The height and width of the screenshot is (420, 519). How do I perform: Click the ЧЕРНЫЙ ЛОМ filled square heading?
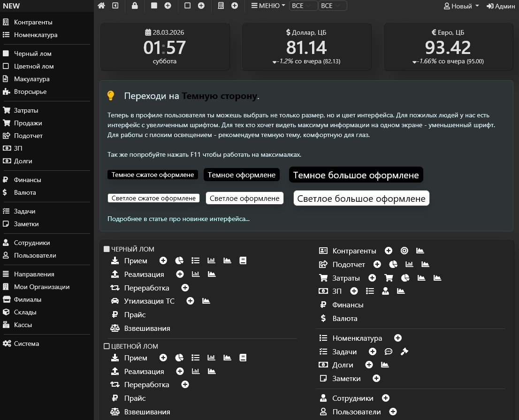click(x=129, y=249)
